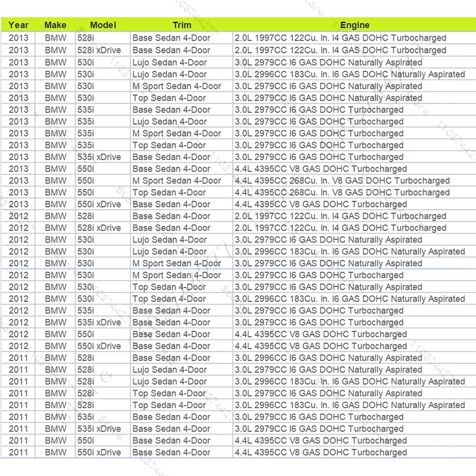
Task: Click 'M Sport Sedan 4-Door' in 2013 535i row
Action: click(x=177, y=133)
